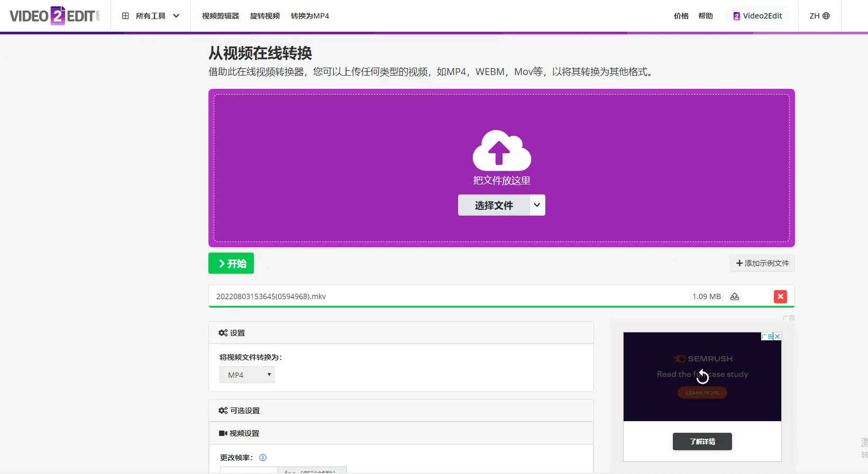Expand the file source dropdown arrow
The image size is (868, 474).
pos(537,205)
